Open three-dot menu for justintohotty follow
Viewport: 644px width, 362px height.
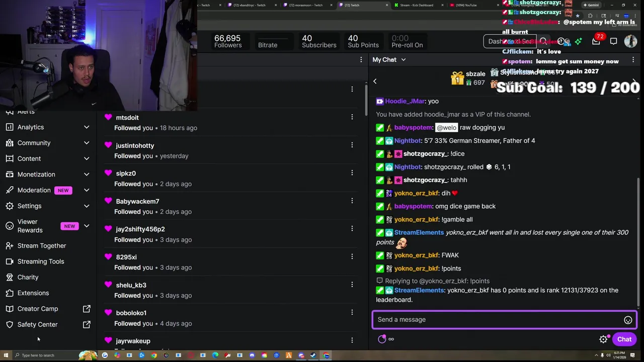click(352, 145)
